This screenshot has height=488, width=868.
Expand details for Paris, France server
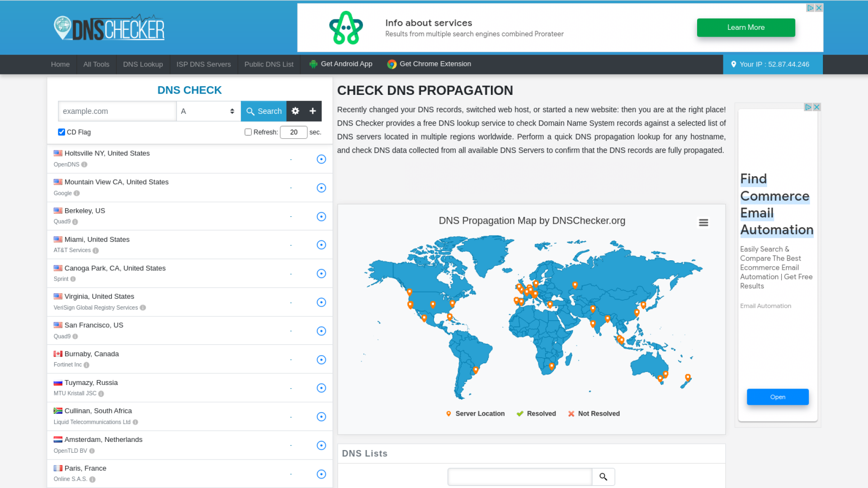(321, 474)
